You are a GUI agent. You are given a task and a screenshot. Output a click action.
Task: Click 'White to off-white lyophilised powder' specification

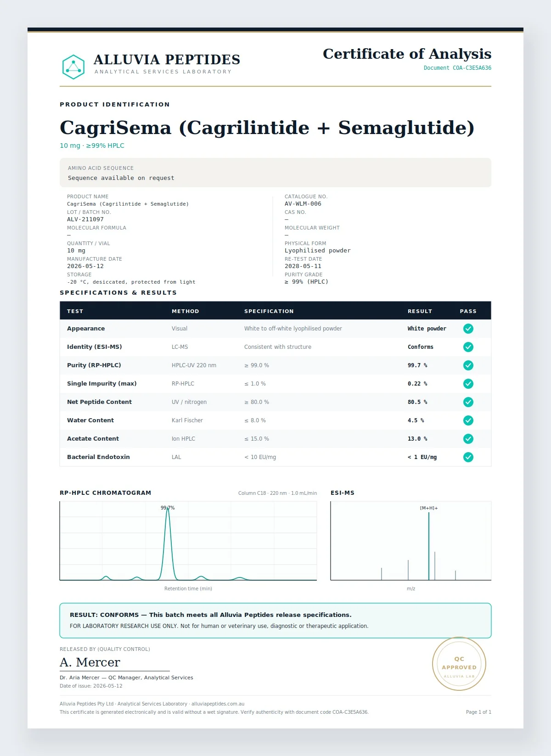293,329
